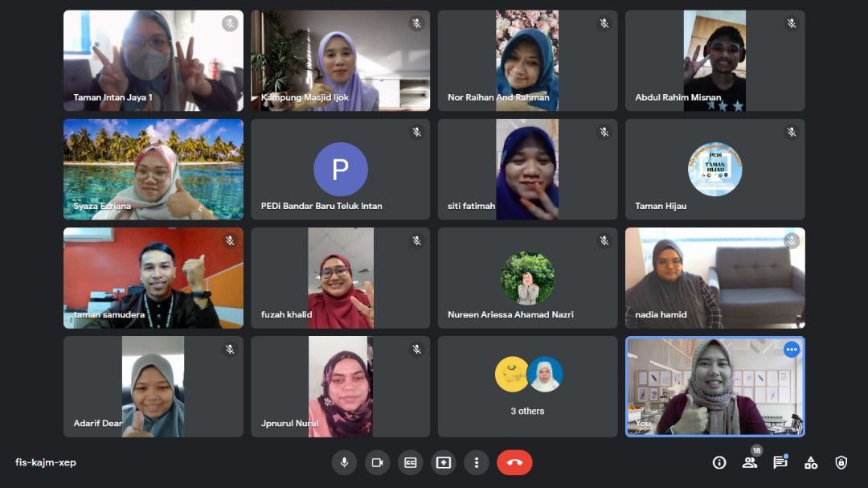Turn on closed captions

click(410, 462)
